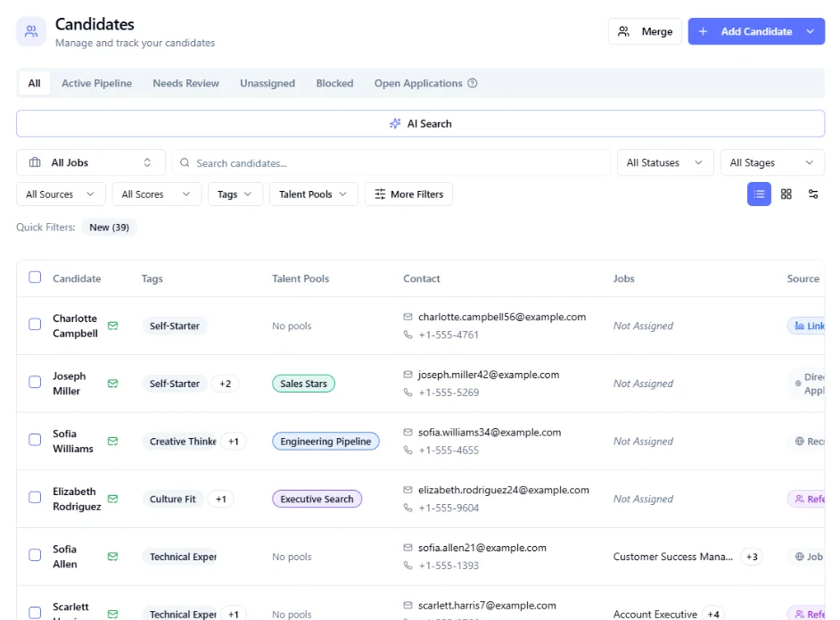Click email status icon for Sofia Allen
Viewport: 840px width, 620px height.
click(x=112, y=557)
